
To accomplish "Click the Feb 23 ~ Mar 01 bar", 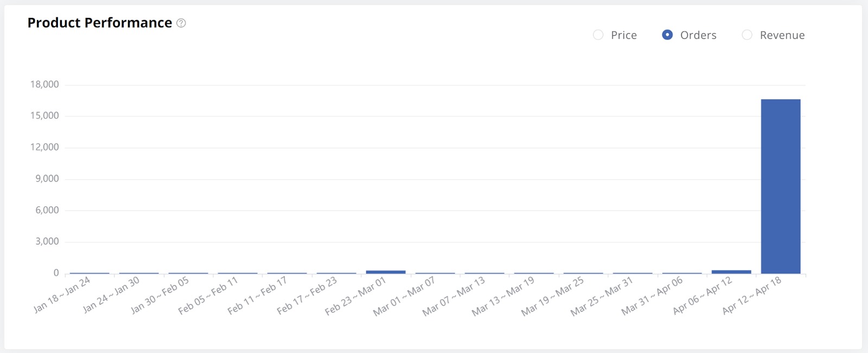I will [x=386, y=272].
